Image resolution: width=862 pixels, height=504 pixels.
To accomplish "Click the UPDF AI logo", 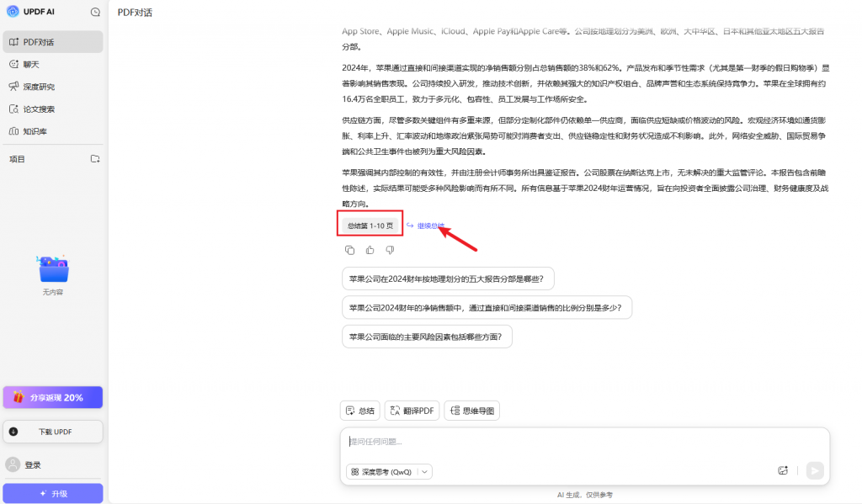I will click(x=13, y=13).
